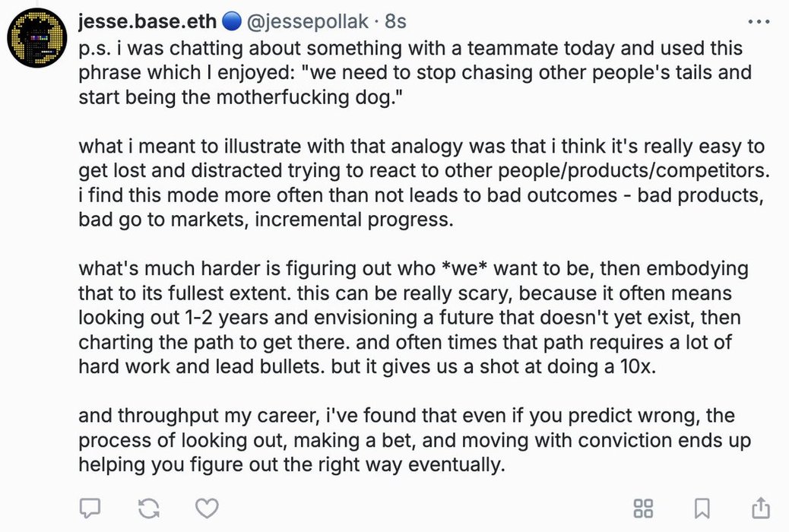
Task: Click the four-squares grid icon
Action: 643,508
